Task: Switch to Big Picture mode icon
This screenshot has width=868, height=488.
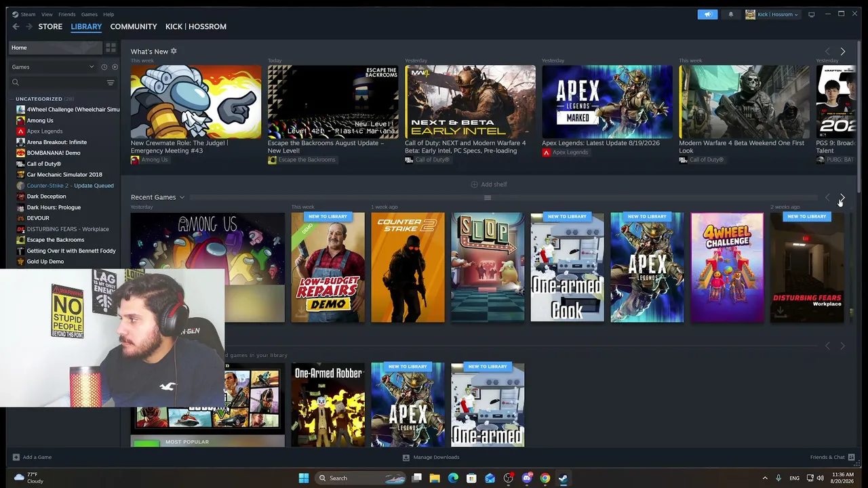Action: point(811,14)
